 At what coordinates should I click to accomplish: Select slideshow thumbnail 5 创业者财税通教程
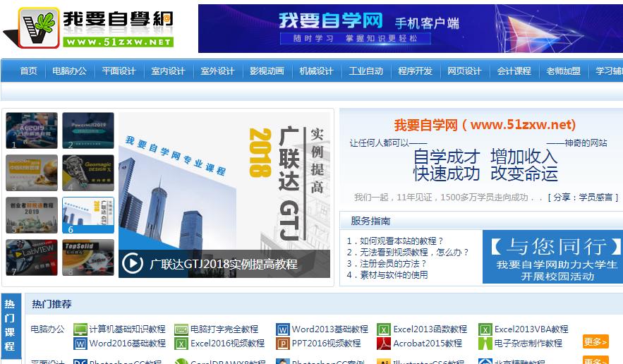tap(32, 215)
